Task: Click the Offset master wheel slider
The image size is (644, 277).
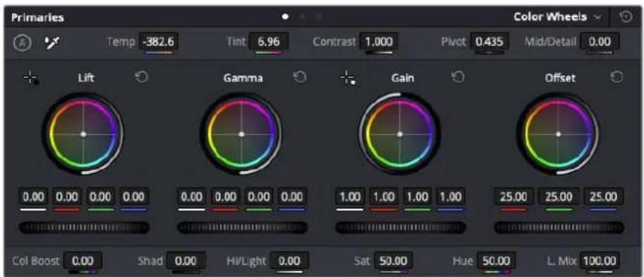Action: coord(559,227)
